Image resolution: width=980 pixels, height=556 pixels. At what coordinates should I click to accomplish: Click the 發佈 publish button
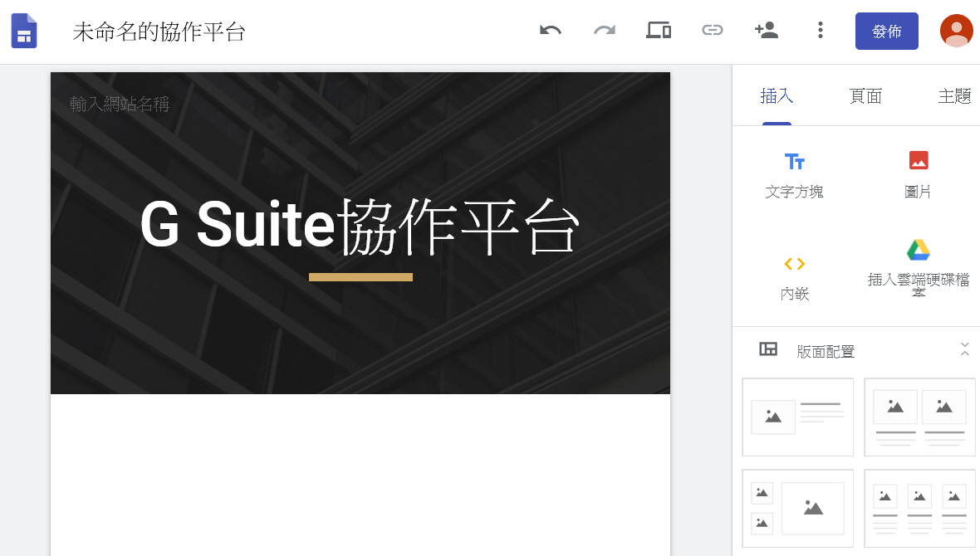pos(886,32)
